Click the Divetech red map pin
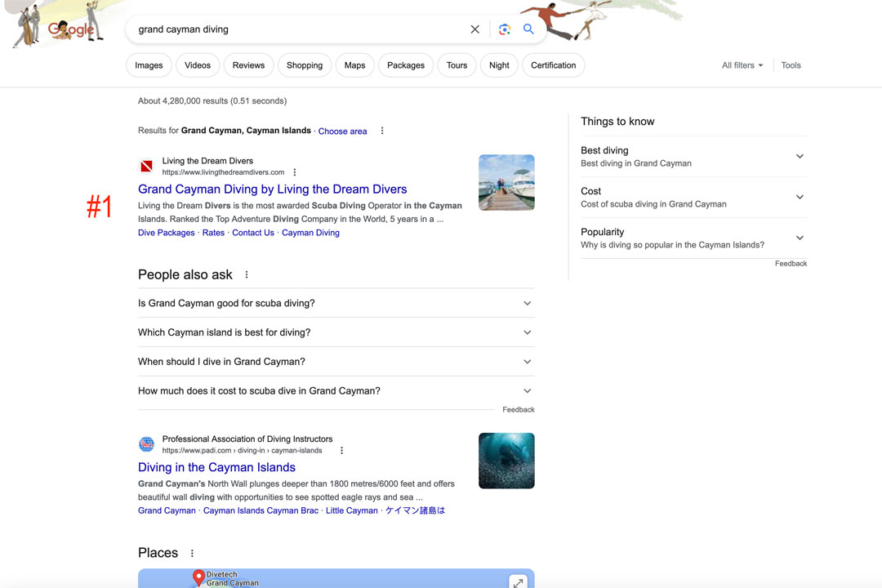 (198, 577)
